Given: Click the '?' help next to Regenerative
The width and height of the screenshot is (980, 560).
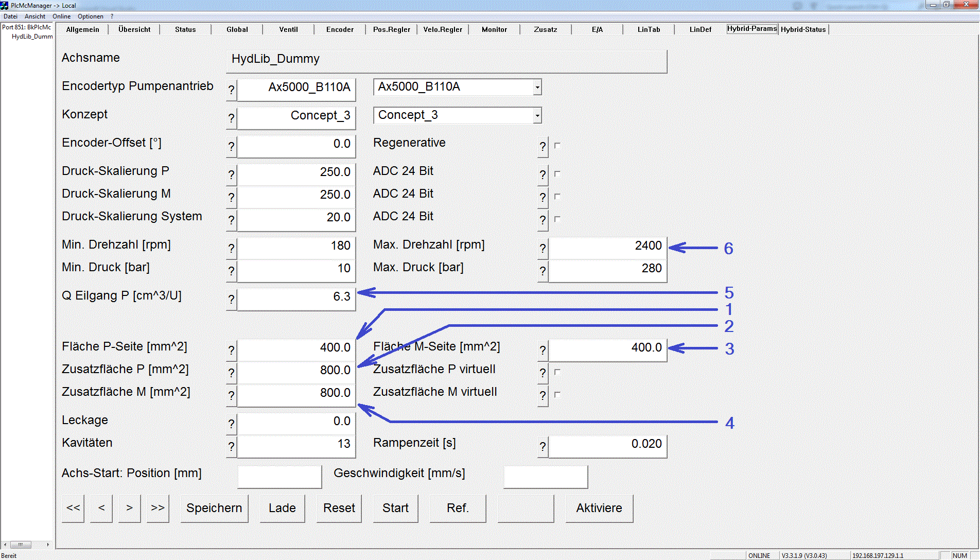Looking at the screenshot, I should pos(543,147).
